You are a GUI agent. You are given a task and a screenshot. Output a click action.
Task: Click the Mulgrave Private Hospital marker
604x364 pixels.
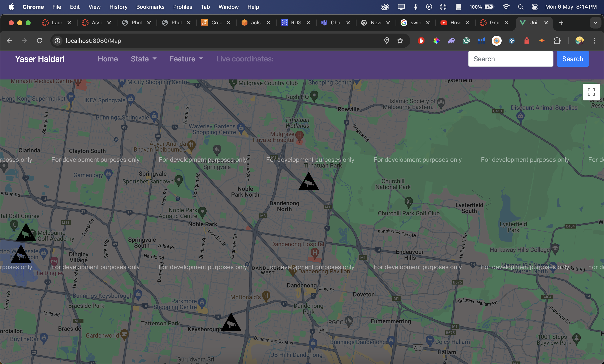click(x=299, y=136)
